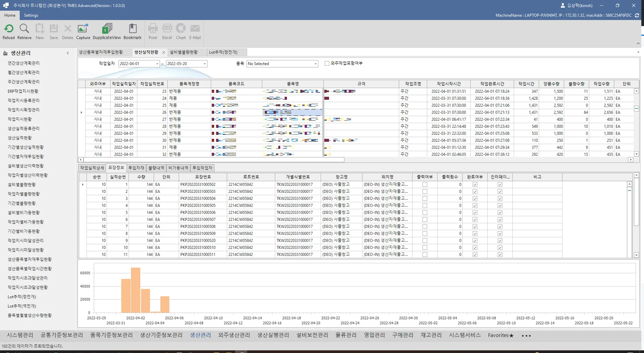Click the Bookmark toolbar icon

pyautogui.click(x=132, y=29)
